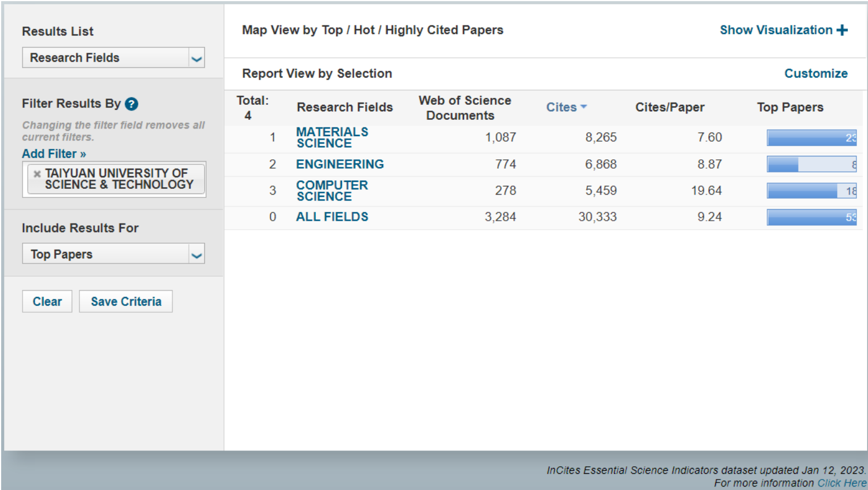Click the All Fields top papers bar
The width and height of the screenshot is (868, 490).
811,217
